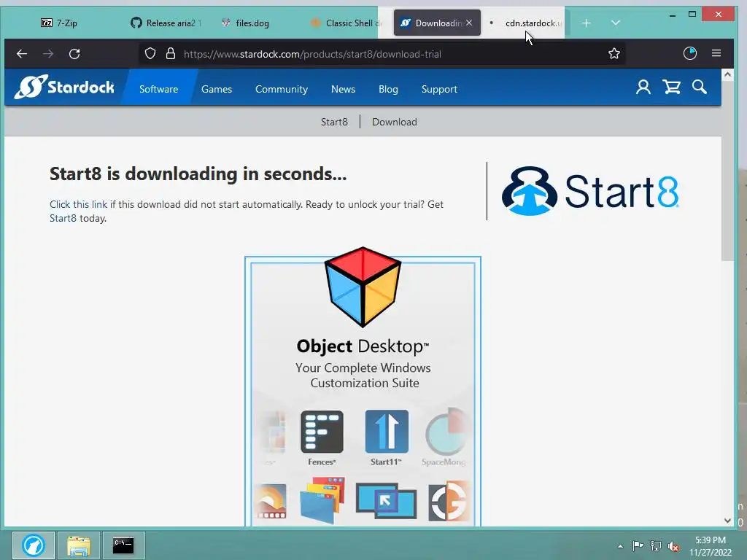This screenshot has height=560, width=747.
Task: Go back using the browser back arrow
Action: [22, 54]
